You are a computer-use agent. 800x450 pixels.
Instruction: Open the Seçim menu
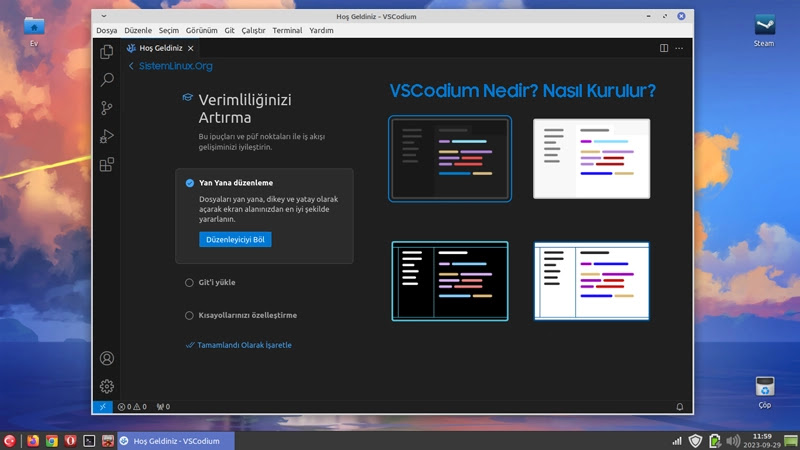click(168, 31)
